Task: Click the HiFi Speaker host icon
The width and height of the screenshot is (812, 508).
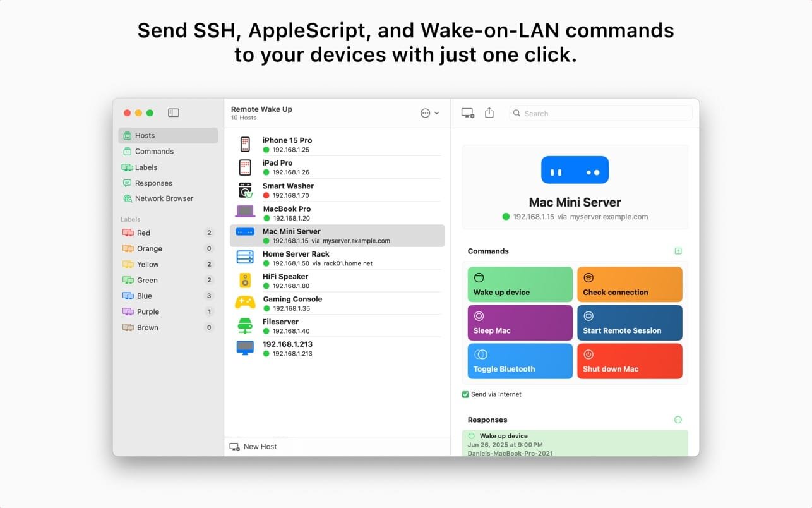Action: pyautogui.click(x=245, y=281)
